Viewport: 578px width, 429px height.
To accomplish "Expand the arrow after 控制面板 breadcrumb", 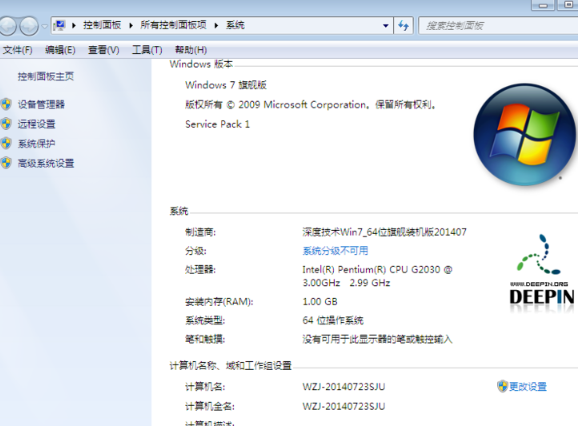I will point(131,25).
